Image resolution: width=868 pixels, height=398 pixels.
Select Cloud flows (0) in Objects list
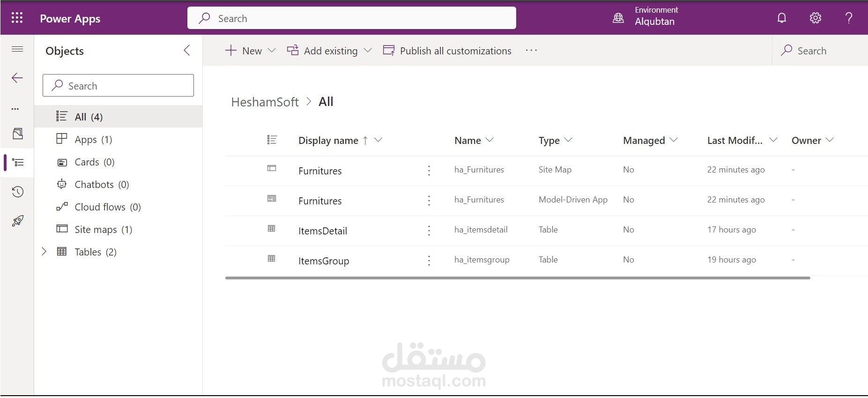point(119,207)
